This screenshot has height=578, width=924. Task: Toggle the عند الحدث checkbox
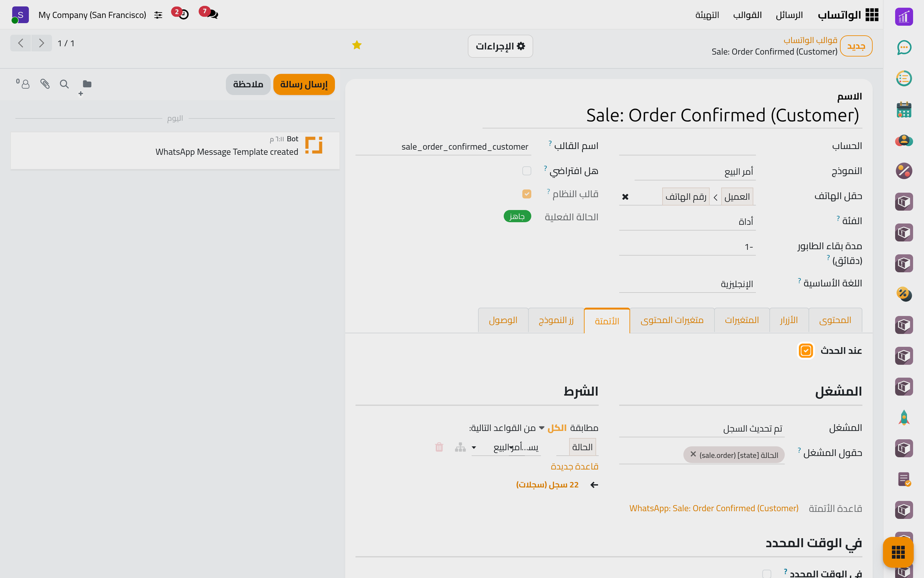coord(806,351)
